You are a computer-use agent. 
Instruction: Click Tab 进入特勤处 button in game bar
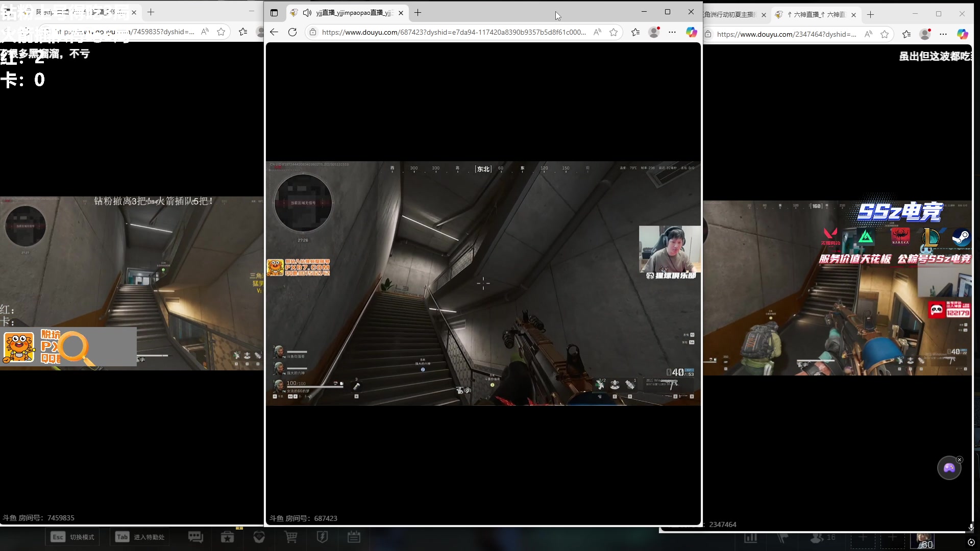click(x=140, y=537)
